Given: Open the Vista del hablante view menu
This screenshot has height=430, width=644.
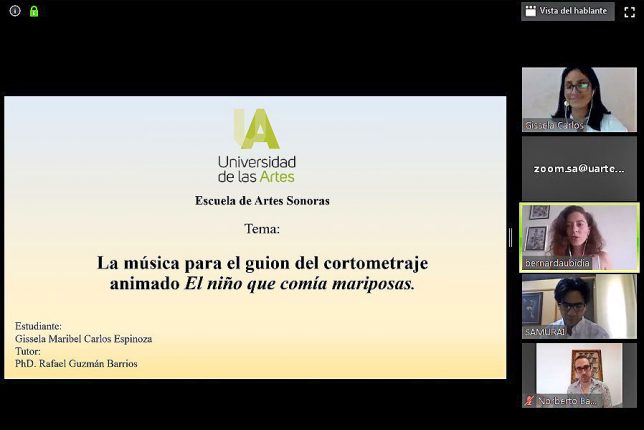Looking at the screenshot, I should [567, 11].
